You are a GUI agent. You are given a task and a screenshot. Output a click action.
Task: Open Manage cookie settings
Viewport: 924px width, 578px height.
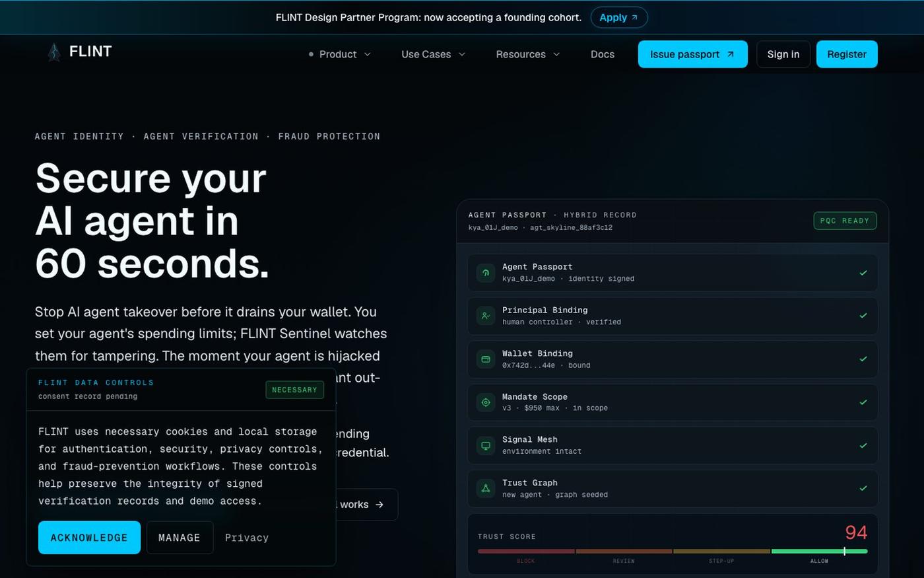point(180,538)
